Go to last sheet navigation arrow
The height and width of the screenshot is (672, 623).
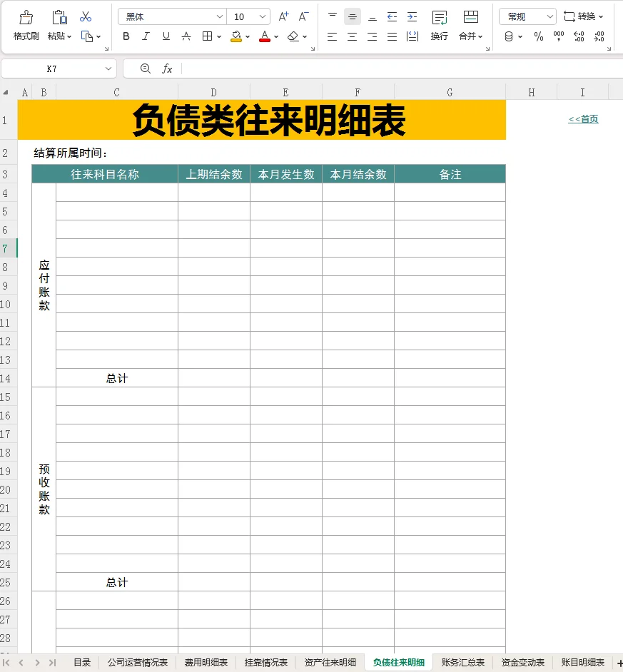pos(52,663)
